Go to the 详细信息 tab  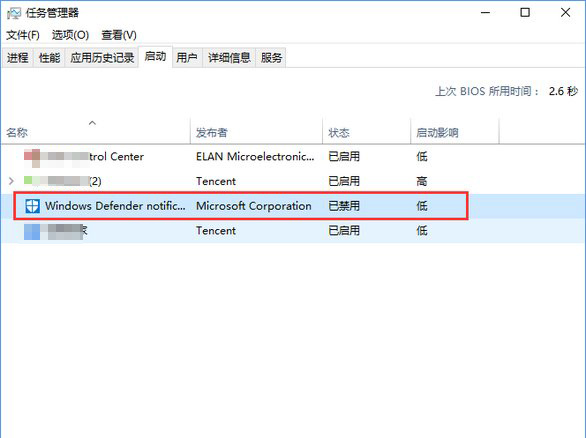229,58
